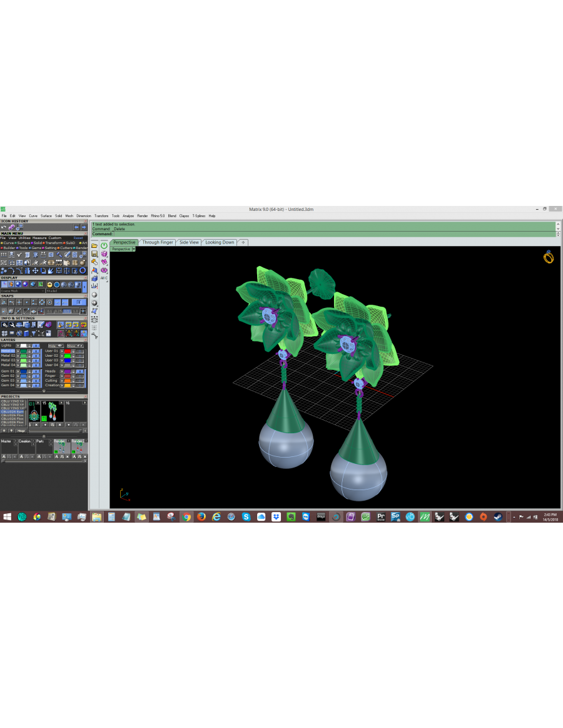Expand the Cutting layer arrow

pyautogui.click(x=62, y=381)
